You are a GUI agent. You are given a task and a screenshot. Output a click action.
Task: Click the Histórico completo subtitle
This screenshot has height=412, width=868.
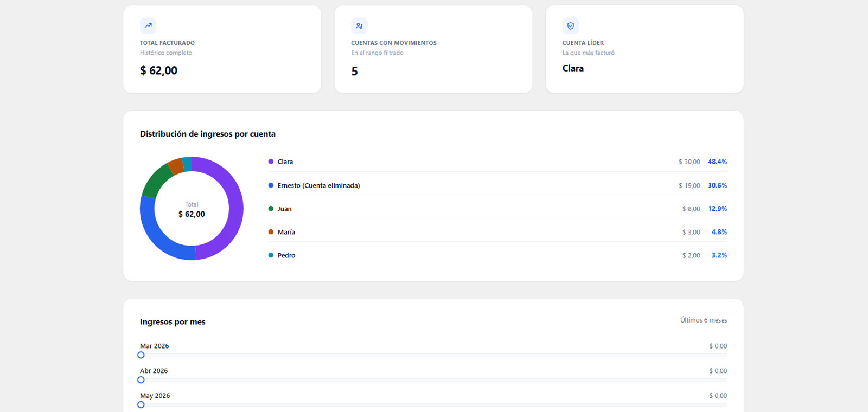pyautogui.click(x=166, y=53)
